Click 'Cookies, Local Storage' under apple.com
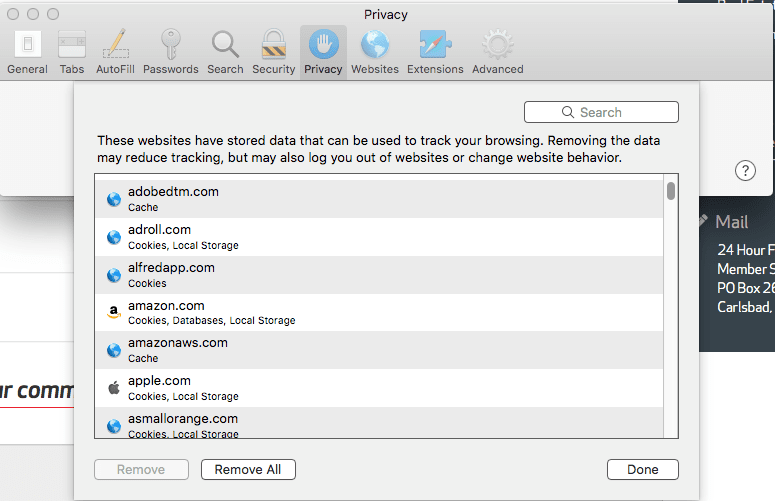 (183, 397)
